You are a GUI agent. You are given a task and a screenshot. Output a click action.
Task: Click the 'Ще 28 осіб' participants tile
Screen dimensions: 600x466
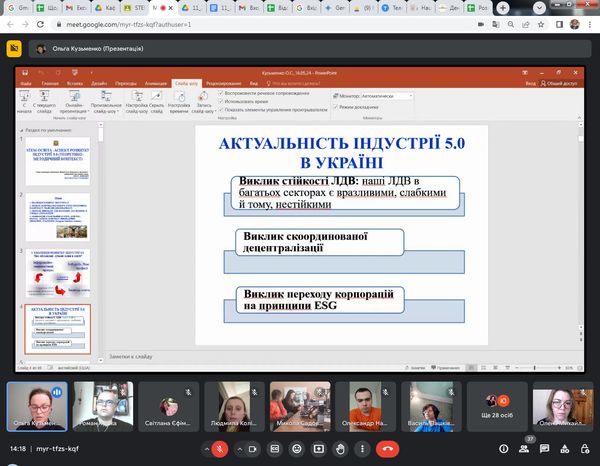pyautogui.click(x=495, y=404)
